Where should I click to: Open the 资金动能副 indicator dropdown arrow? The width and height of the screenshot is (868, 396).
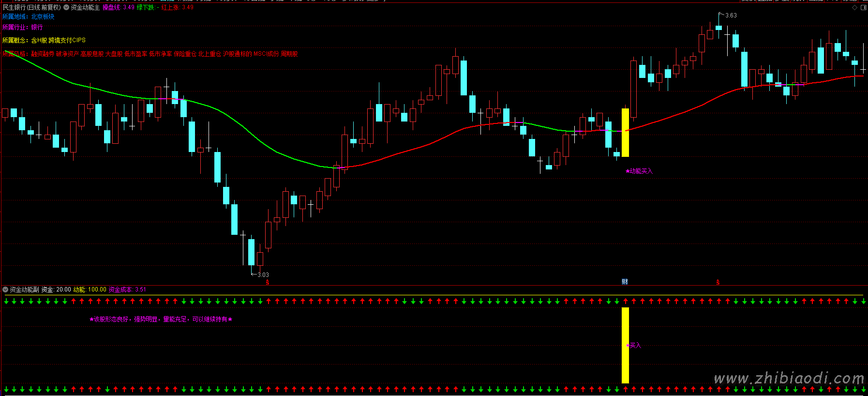pos(5,289)
